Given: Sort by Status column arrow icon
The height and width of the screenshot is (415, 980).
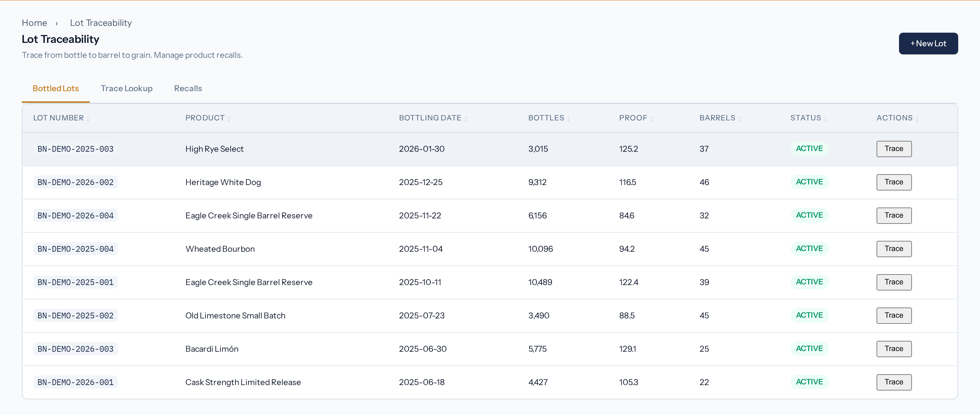Looking at the screenshot, I should point(825,119).
